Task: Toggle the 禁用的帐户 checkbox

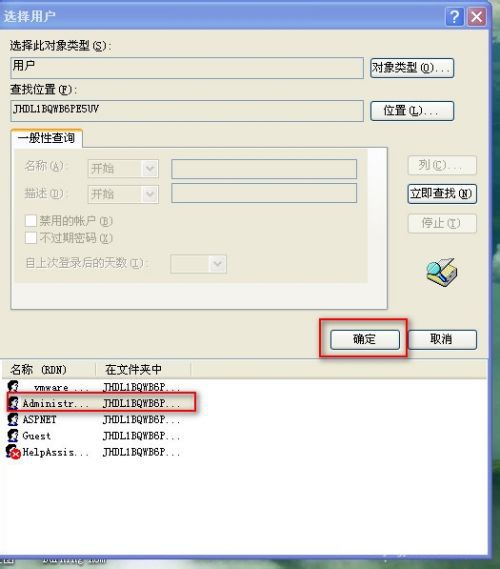Action: (31, 220)
